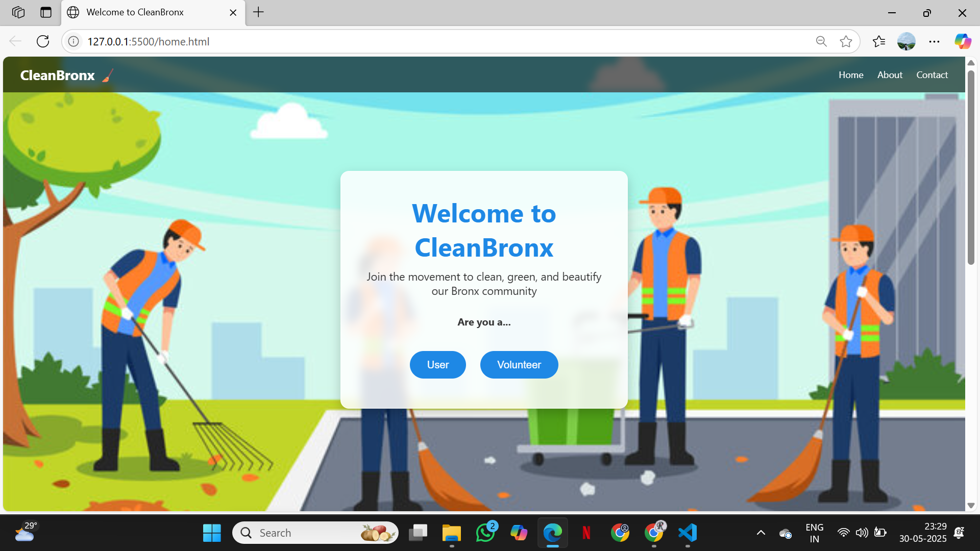This screenshot has height=551, width=980.
Task: Open the zoom magnifier in address bar
Action: [821, 41]
